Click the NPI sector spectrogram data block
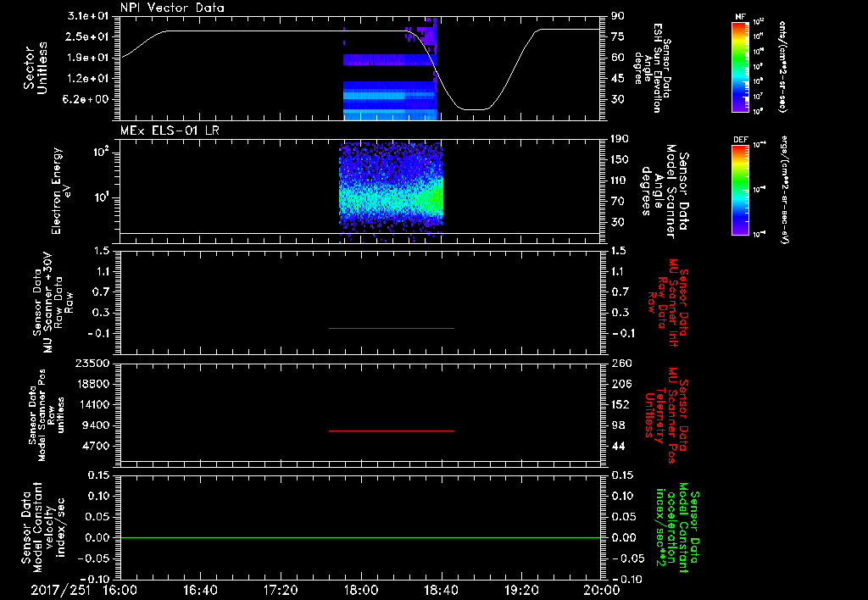This screenshot has width=868, height=600. (x=390, y=69)
